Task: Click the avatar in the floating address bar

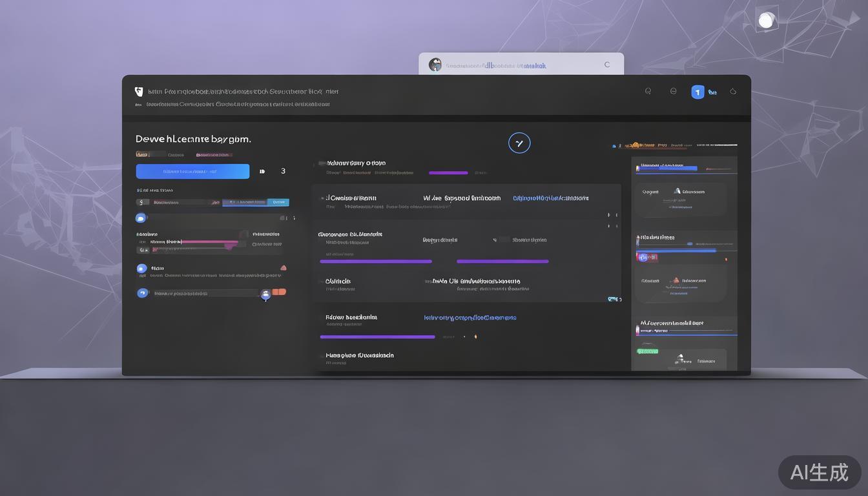Action: pyautogui.click(x=435, y=65)
